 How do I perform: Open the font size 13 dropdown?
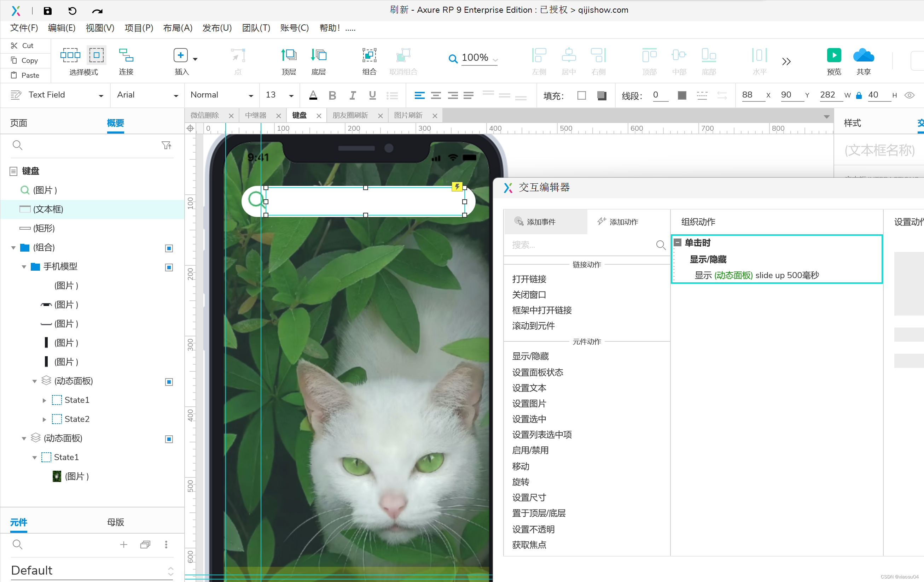tap(291, 96)
